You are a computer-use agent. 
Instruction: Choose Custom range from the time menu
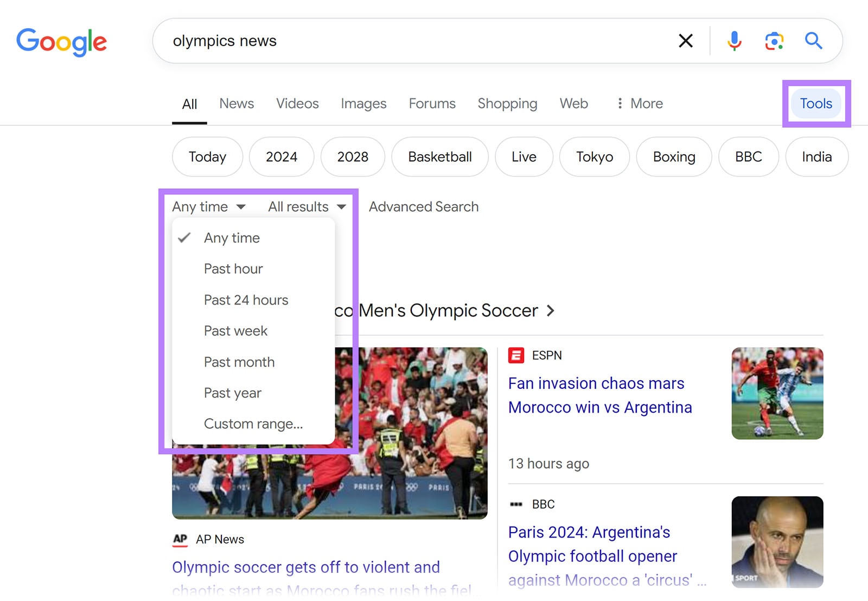point(253,423)
